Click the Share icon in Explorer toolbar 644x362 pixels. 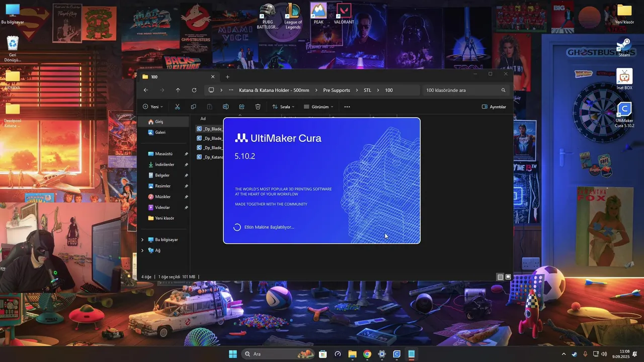click(242, 107)
